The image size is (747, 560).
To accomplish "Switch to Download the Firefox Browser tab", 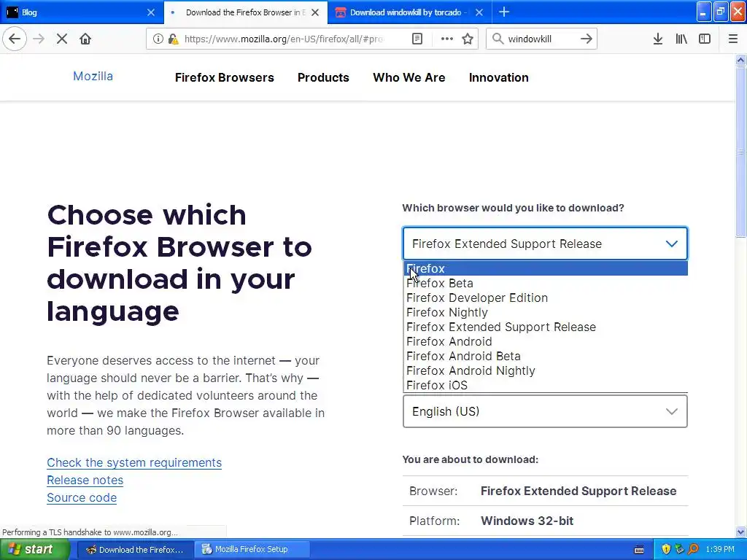I will coord(246,12).
